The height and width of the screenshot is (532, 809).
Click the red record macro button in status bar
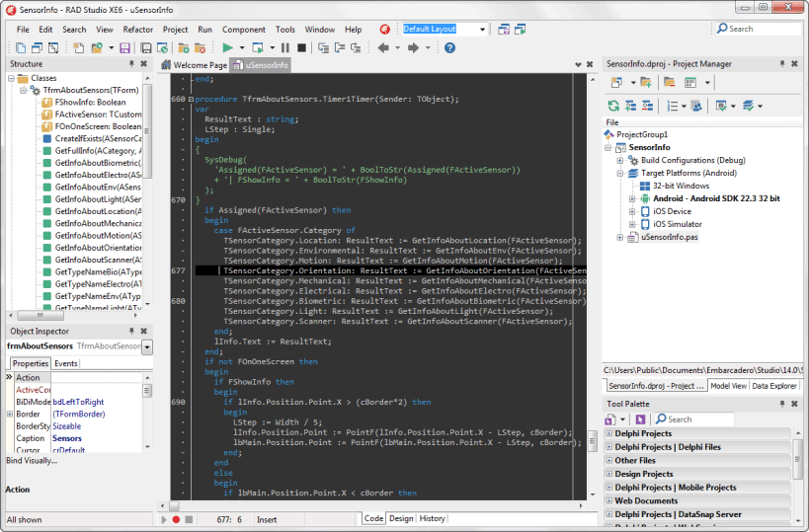coord(176,519)
